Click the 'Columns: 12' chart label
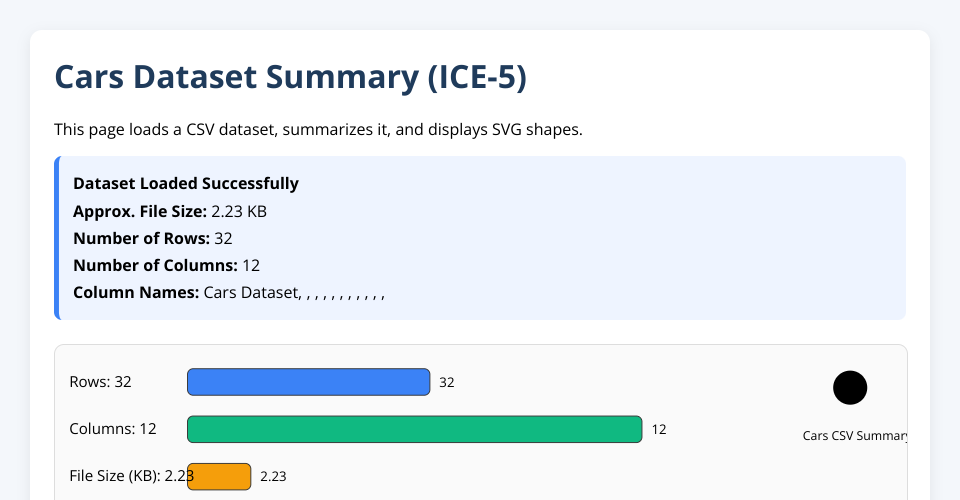Screen dimensions: 960x500 [x=113, y=429]
